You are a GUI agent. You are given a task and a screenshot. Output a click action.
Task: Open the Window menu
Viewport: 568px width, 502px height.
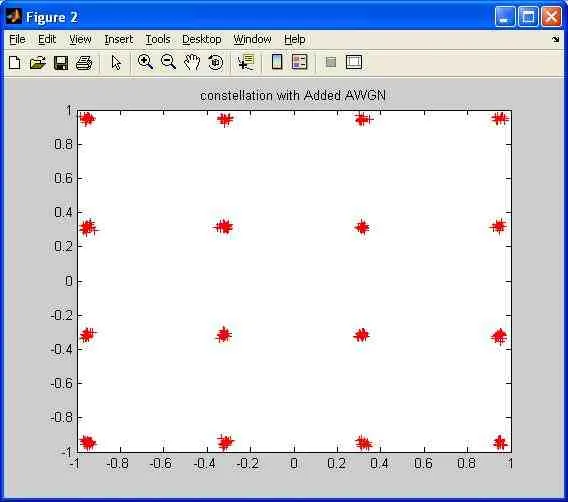tap(252, 39)
